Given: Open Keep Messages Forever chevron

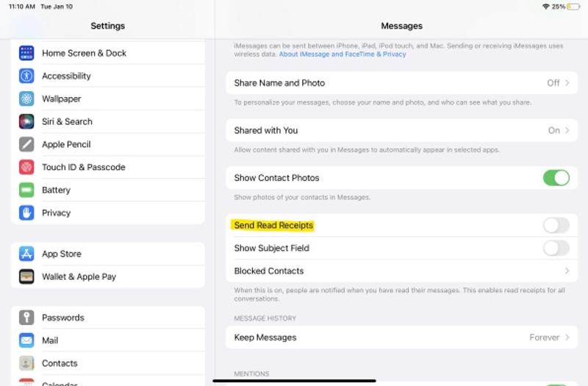Looking at the screenshot, I should coord(567,337).
